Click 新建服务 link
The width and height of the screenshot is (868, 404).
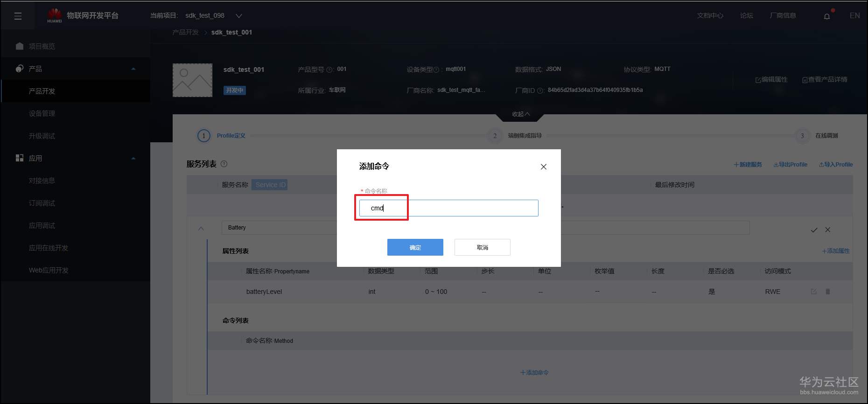coord(748,165)
